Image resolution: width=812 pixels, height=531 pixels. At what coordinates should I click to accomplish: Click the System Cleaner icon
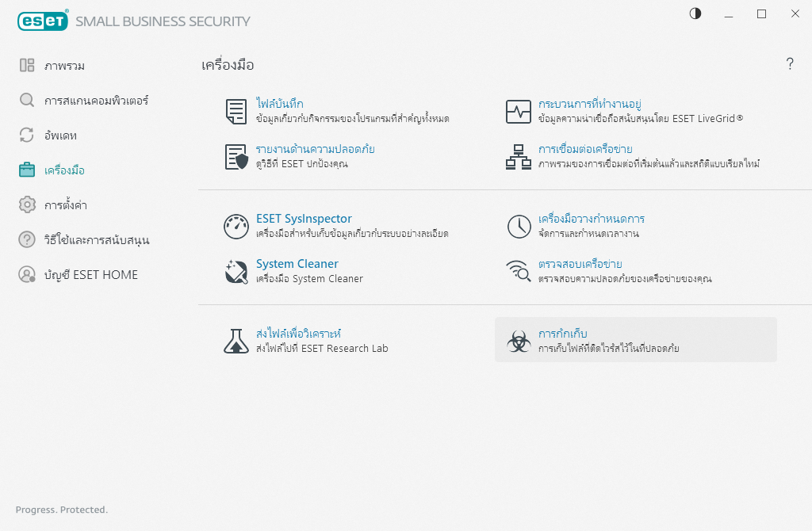(236, 271)
